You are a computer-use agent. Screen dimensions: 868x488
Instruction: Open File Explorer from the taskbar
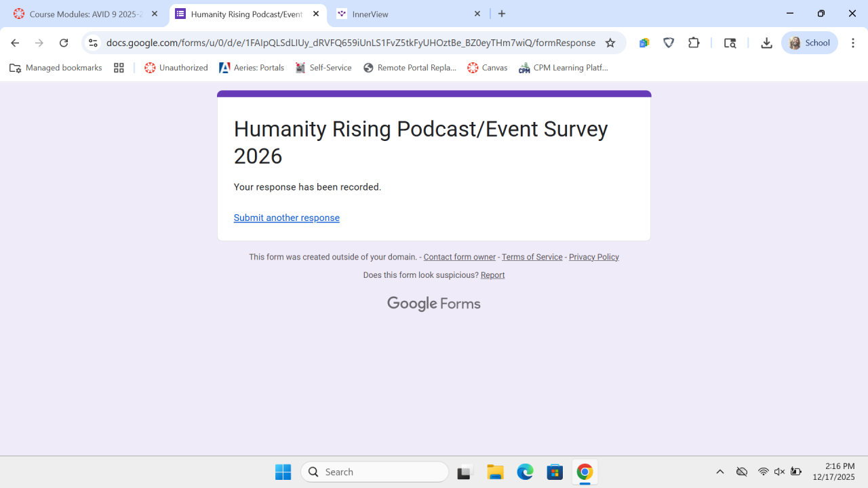click(x=495, y=472)
